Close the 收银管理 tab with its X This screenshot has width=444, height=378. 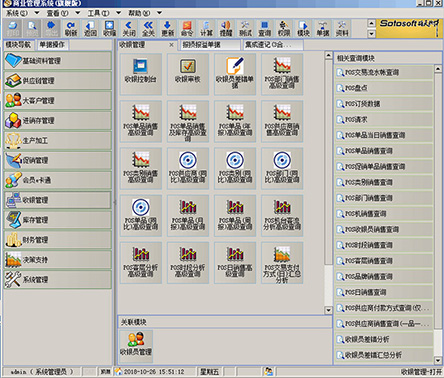click(x=171, y=45)
